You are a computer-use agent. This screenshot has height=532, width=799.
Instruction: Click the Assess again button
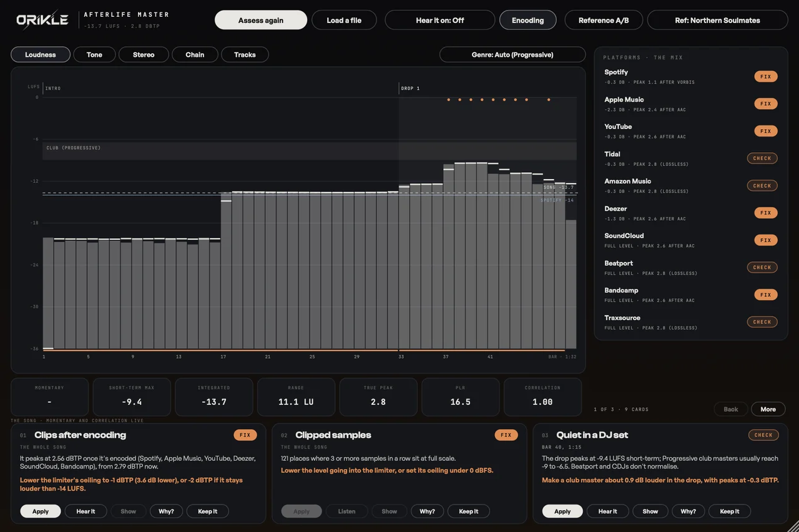[261, 20]
